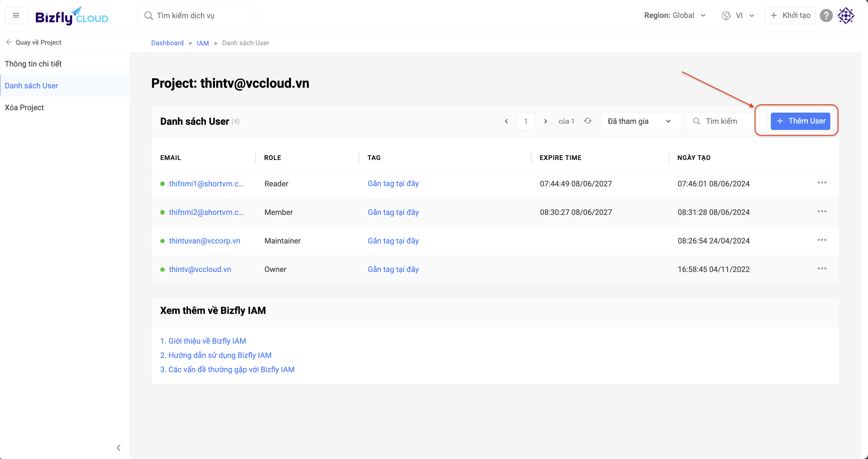This screenshot has width=868, height=459.
Task: Collapse the left sidebar chevron
Action: pos(118,447)
